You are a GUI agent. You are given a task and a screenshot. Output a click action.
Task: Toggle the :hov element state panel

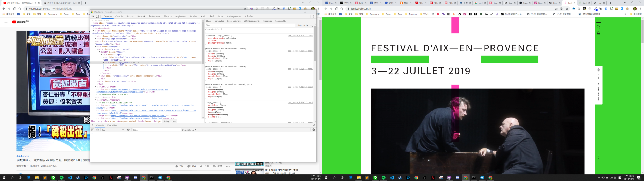click(x=299, y=25)
